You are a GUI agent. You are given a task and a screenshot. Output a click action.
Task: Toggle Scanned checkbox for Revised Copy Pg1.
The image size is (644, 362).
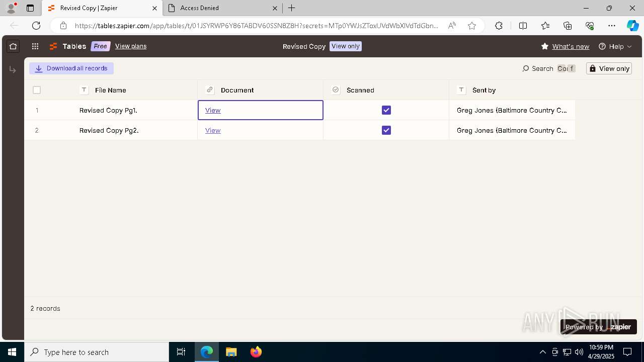click(386, 110)
